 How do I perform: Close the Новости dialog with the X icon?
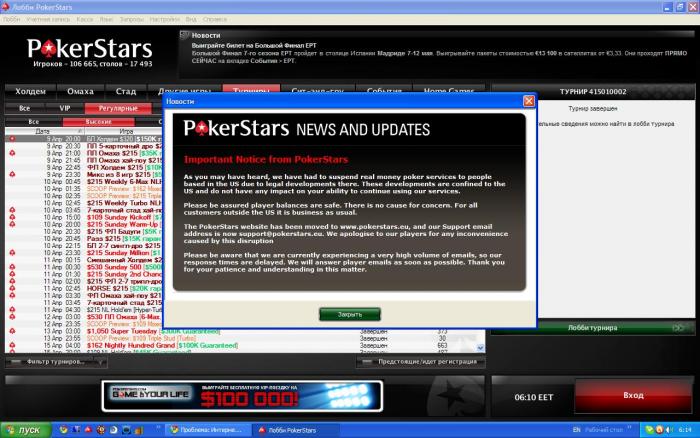tap(529, 101)
